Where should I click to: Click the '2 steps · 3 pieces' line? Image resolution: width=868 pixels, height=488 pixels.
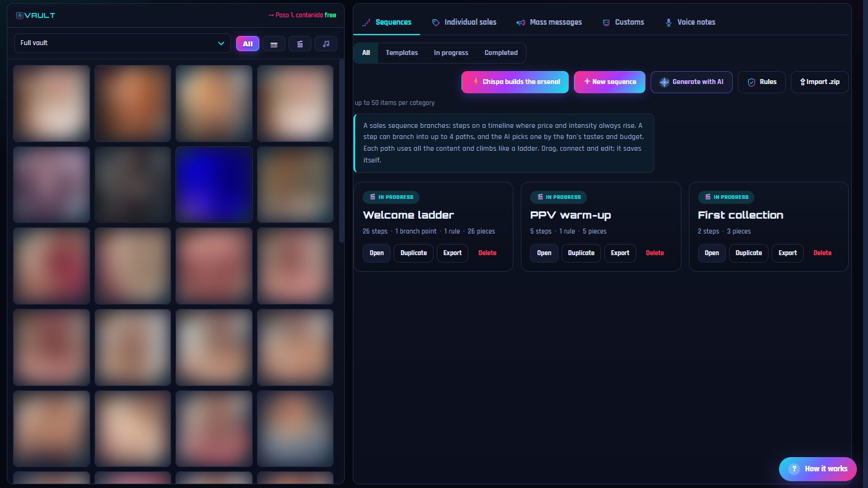[x=725, y=231]
